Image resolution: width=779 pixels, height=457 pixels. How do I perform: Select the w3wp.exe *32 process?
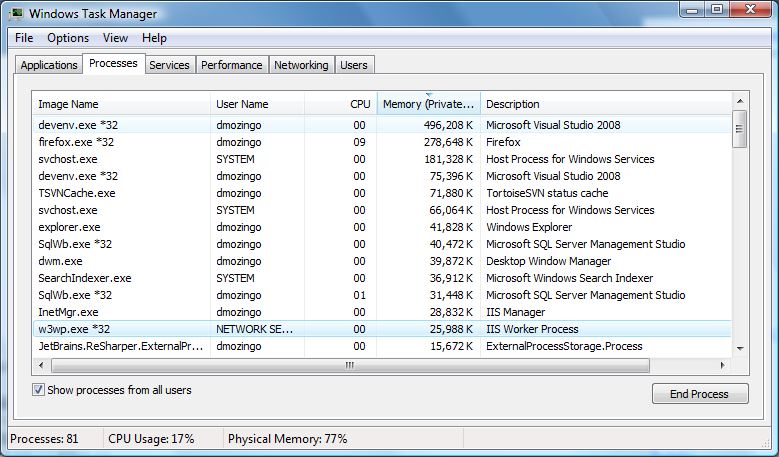point(382,329)
